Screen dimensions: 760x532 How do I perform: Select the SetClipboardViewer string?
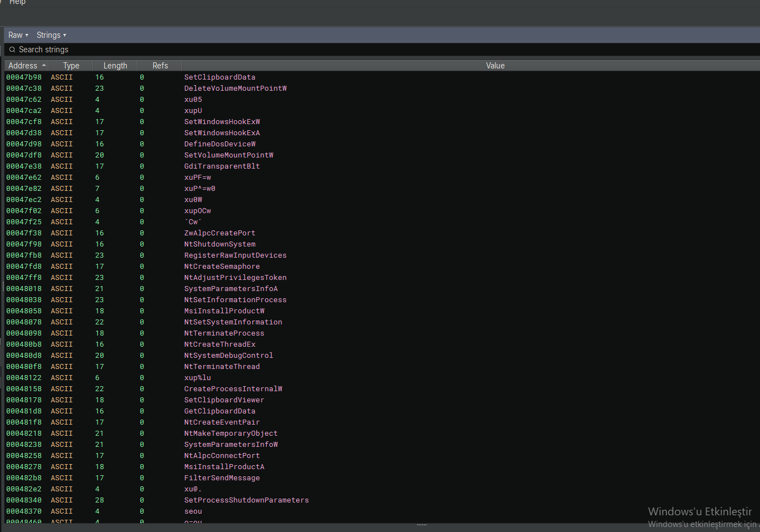pyautogui.click(x=224, y=400)
